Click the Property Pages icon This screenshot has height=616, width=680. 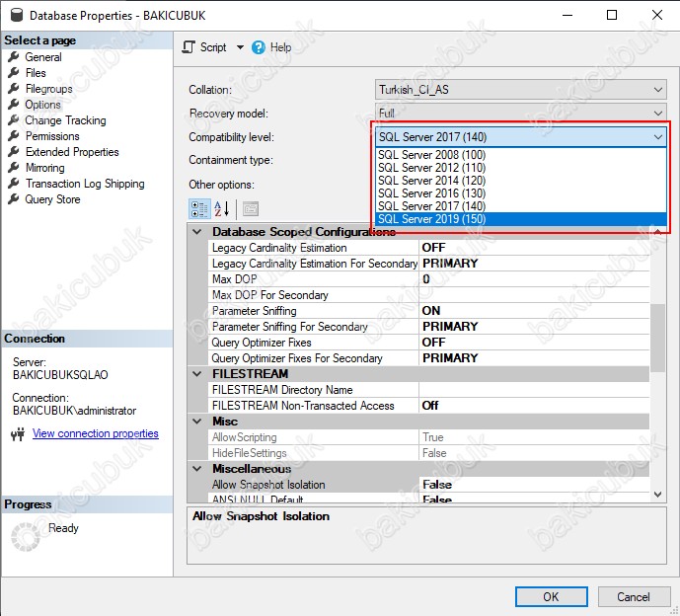coord(251,208)
